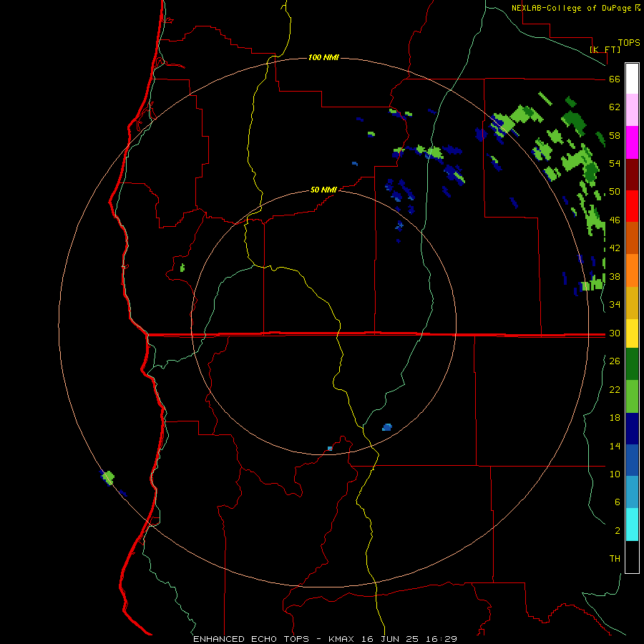This screenshot has height=644, width=644.
Task: Click the "66" legend scale value
Action: (615, 79)
